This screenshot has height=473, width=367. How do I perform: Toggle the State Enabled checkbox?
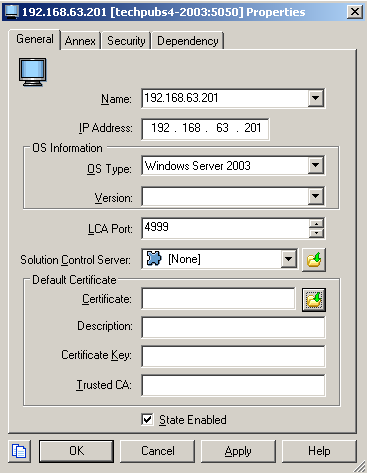pos(147,419)
